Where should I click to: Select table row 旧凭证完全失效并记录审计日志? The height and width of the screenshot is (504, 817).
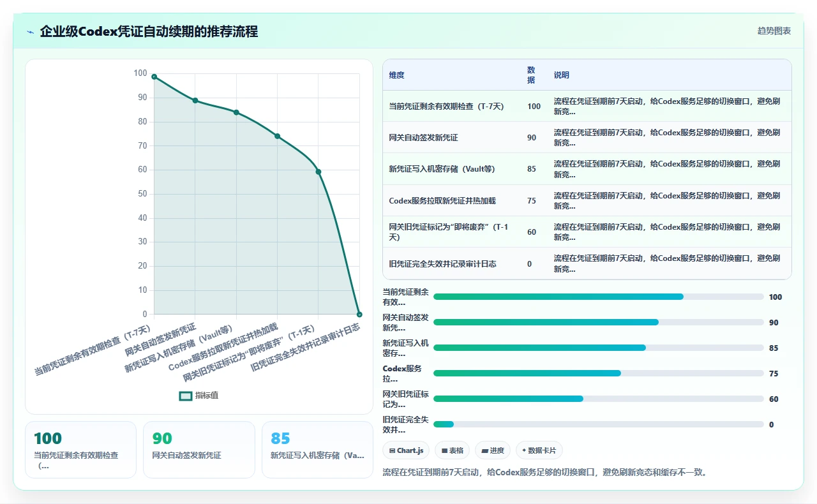[x=587, y=263]
